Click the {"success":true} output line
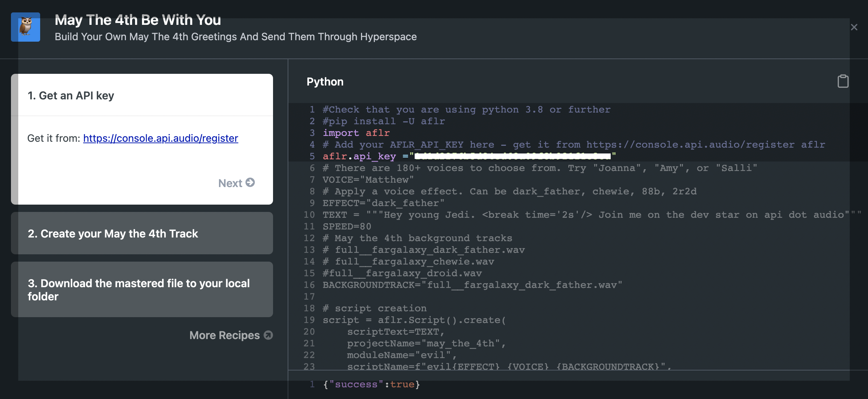Image resolution: width=868 pixels, height=399 pixels. [372, 384]
